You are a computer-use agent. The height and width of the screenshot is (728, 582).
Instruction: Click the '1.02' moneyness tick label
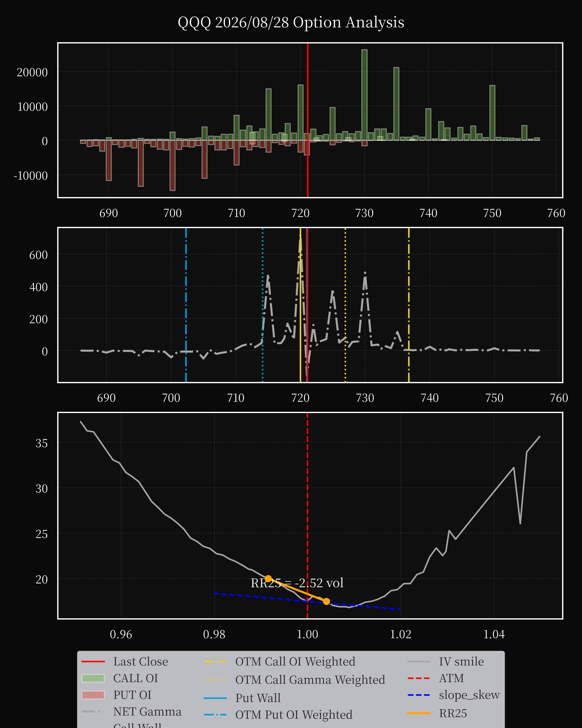401,635
